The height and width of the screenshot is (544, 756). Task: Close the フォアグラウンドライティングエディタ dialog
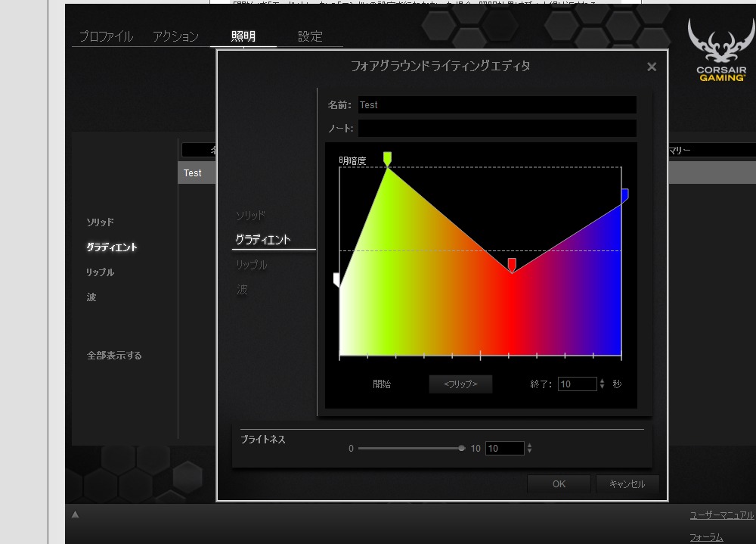(x=652, y=67)
